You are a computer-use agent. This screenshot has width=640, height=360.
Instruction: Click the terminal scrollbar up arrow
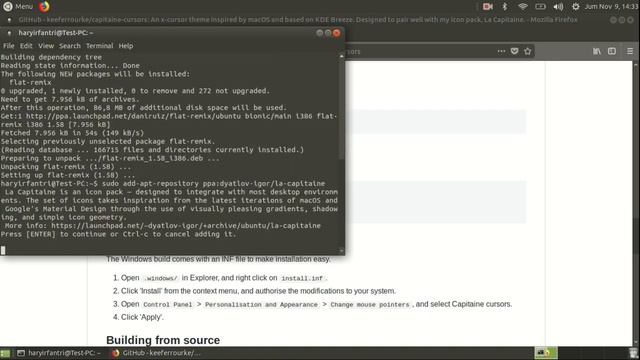click(342, 56)
